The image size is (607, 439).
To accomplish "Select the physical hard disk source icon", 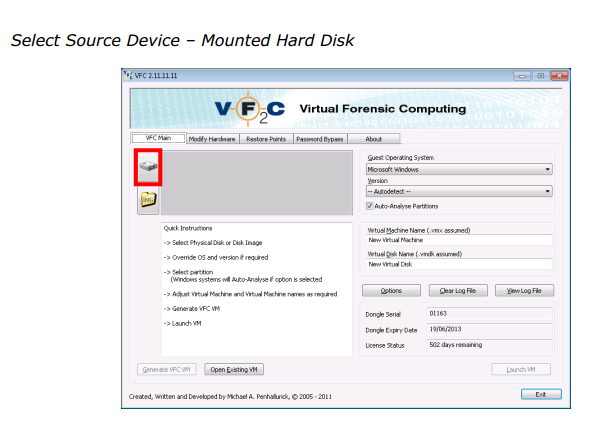I will coord(148,167).
